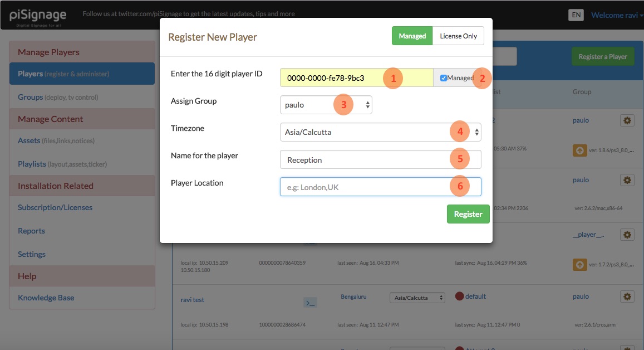
Task: Click the piSignage logo in the header
Action: (38, 16)
